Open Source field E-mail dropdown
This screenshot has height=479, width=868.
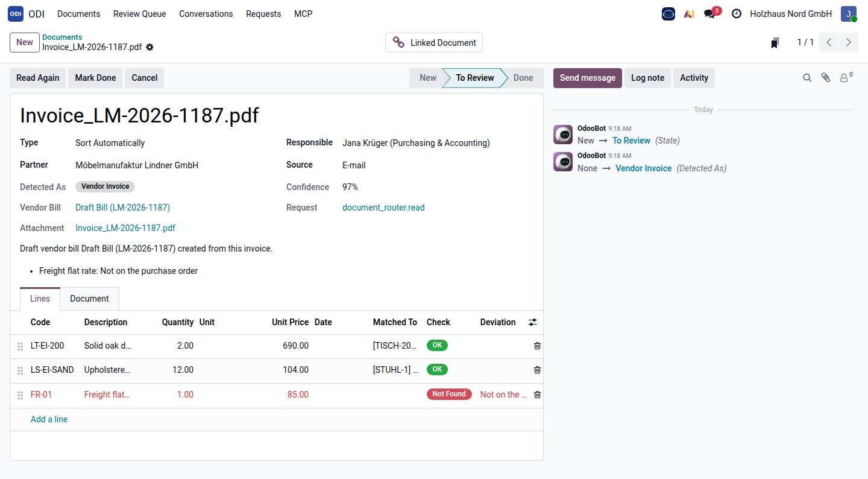[x=438, y=165]
